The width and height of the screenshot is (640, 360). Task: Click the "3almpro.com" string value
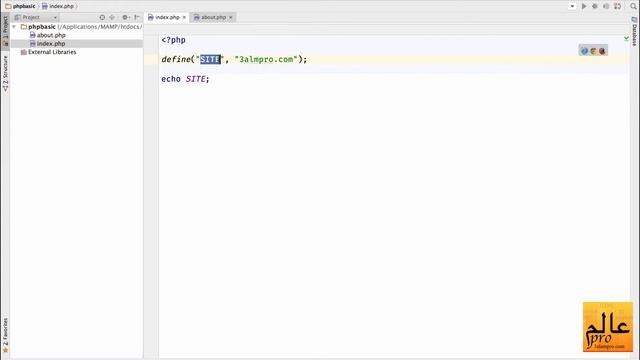(266, 59)
